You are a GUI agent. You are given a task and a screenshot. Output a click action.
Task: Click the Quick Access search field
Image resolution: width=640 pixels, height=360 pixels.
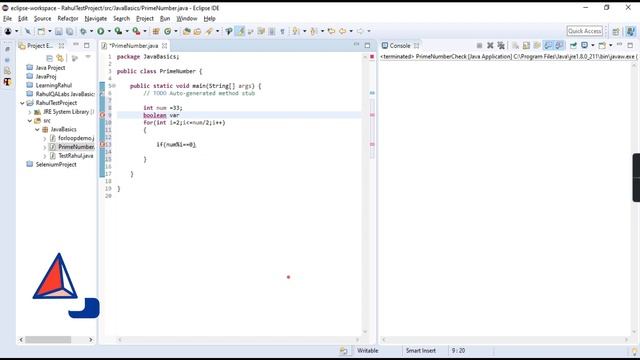coord(584,31)
